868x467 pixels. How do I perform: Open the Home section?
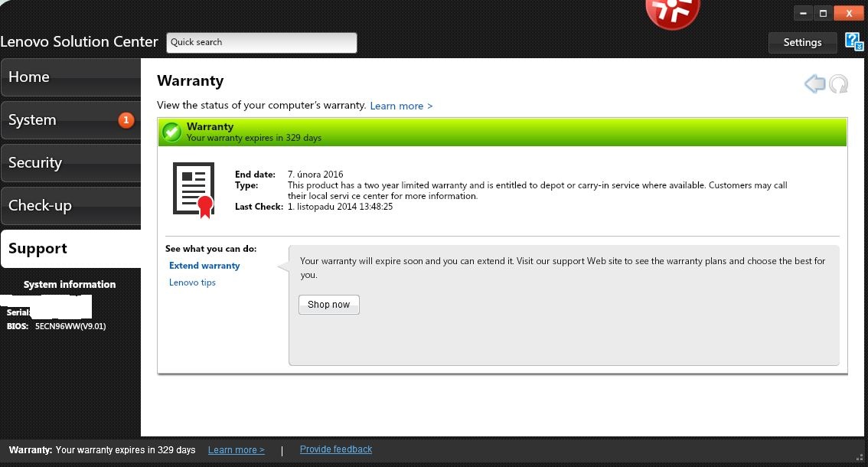tap(70, 77)
